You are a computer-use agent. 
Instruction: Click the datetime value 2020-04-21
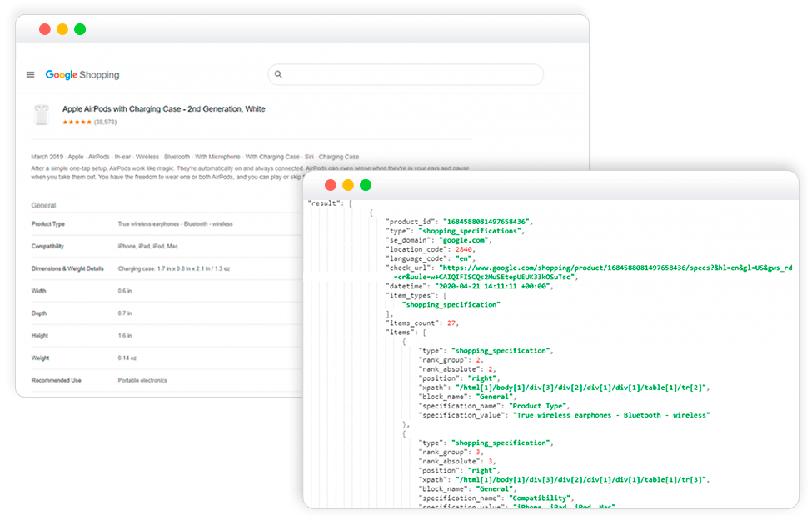point(492,286)
